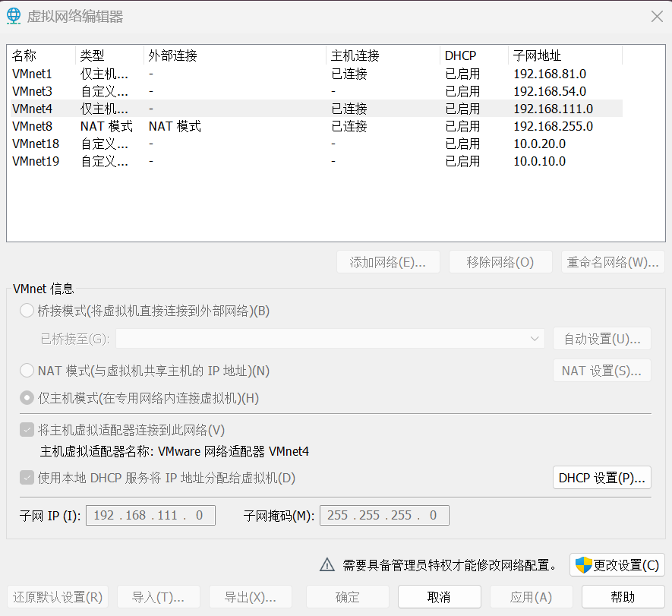Toggle 将主机虚拟适配器连接到此网络 checkbox
The image size is (672, 616).
pyautogui.click(x=27, y=429)
